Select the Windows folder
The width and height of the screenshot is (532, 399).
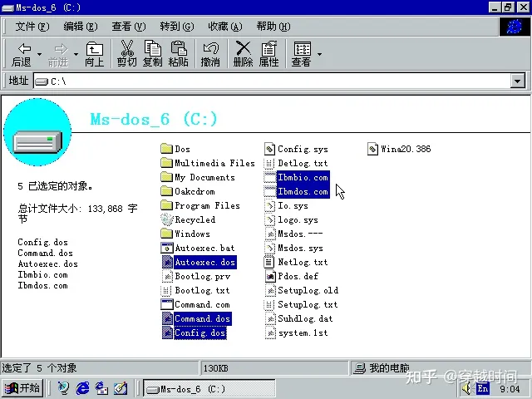pos(185,234)
